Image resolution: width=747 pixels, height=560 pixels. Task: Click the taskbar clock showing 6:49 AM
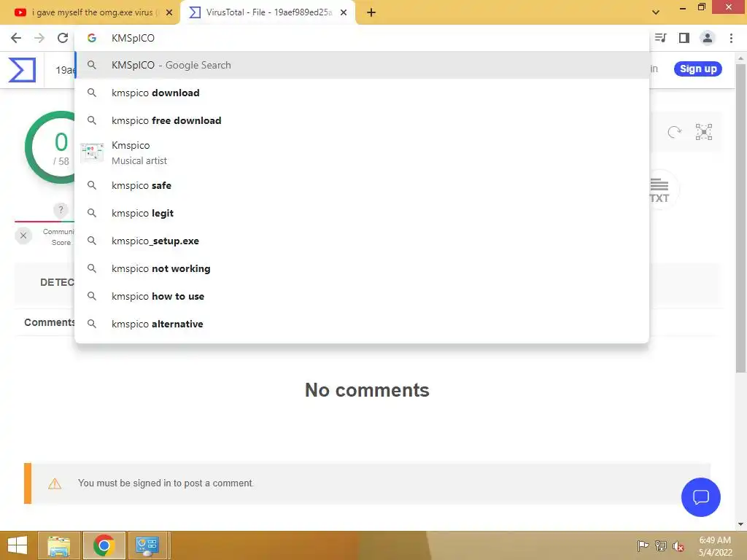click(x=715, y=546)
